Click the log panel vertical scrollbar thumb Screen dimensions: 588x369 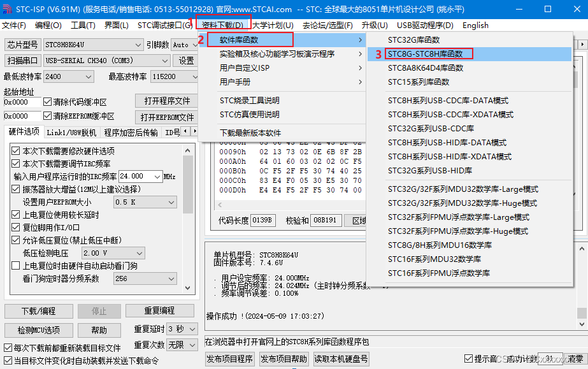tap(582, 313)
